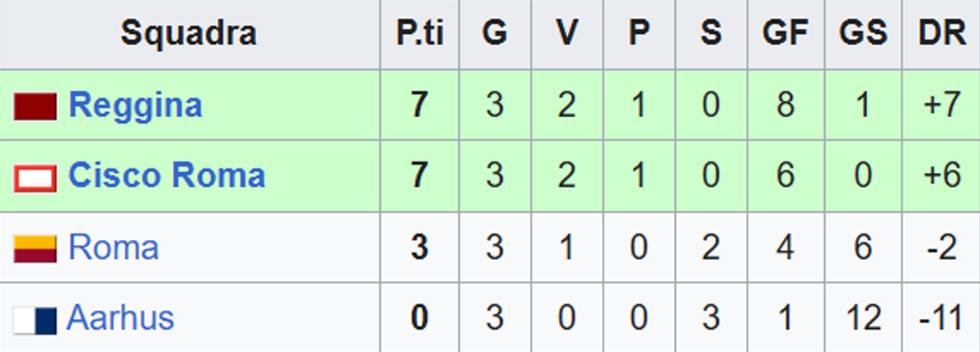
Task: Click the Roma flag icon
Action: [x=35, y=248]
